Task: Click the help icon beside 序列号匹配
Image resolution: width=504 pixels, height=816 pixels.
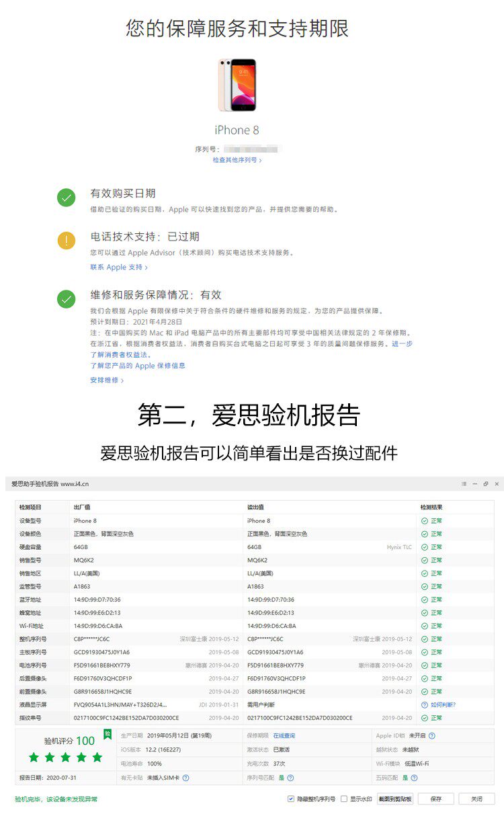Action: click(x=290, y=778)
